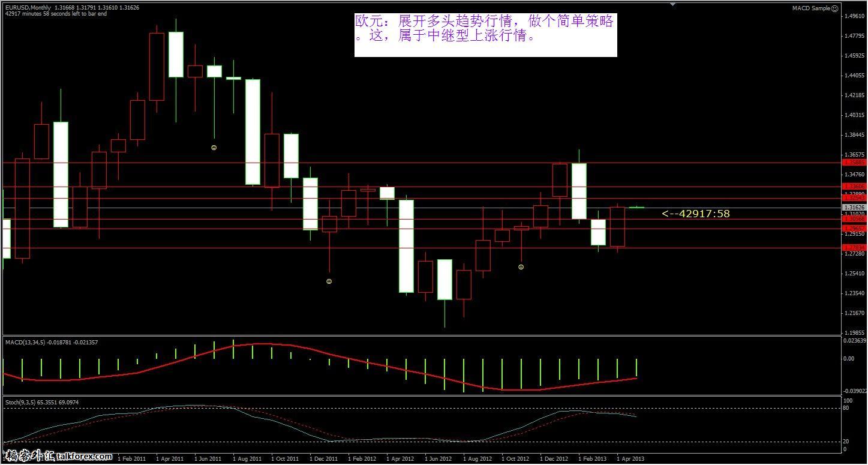868x465 pixels.
Task: Select the smiley marker below the Oct 2012 candle
Action: (x=521, y=266)
